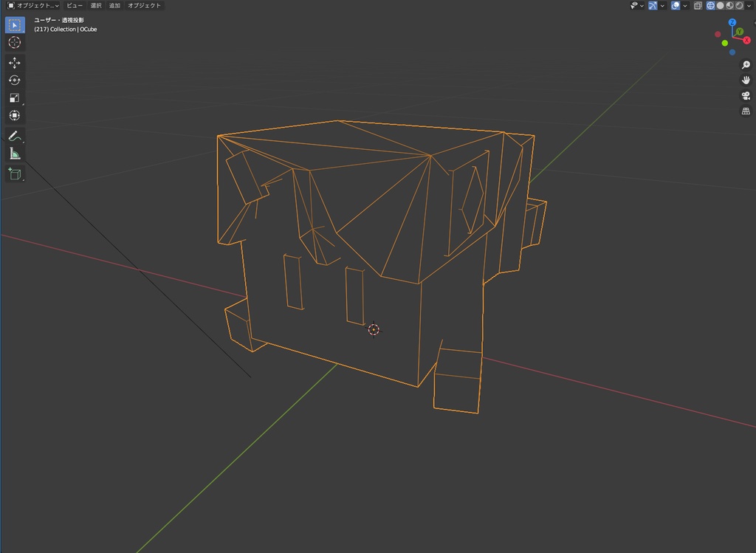Image resolution: width=756 pixels, height=553 pixels.
Task: Toggle viewport gizmos display
Action: point(653,6)
